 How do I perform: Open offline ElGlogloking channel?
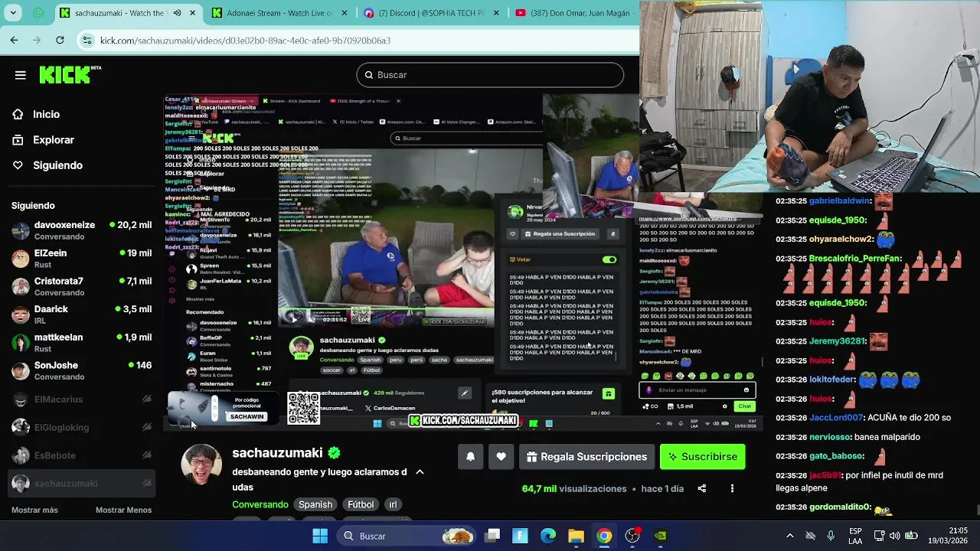click(81, 427)
